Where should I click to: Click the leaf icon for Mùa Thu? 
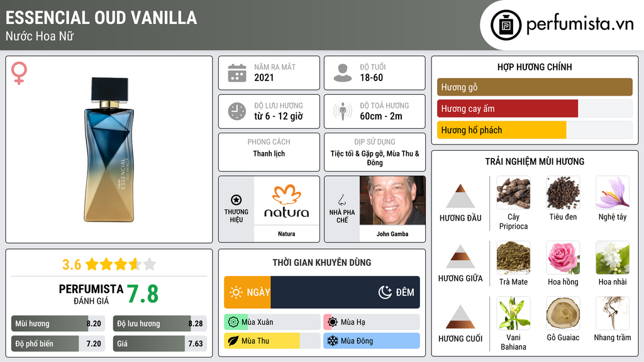click(x=233, y=341)
